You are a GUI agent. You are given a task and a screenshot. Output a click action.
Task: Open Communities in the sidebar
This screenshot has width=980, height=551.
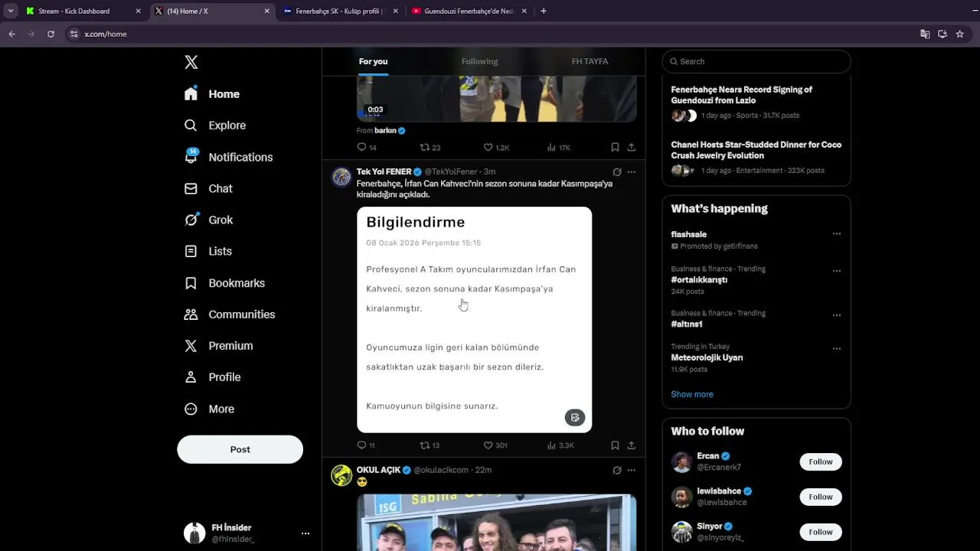coord(230,315)
